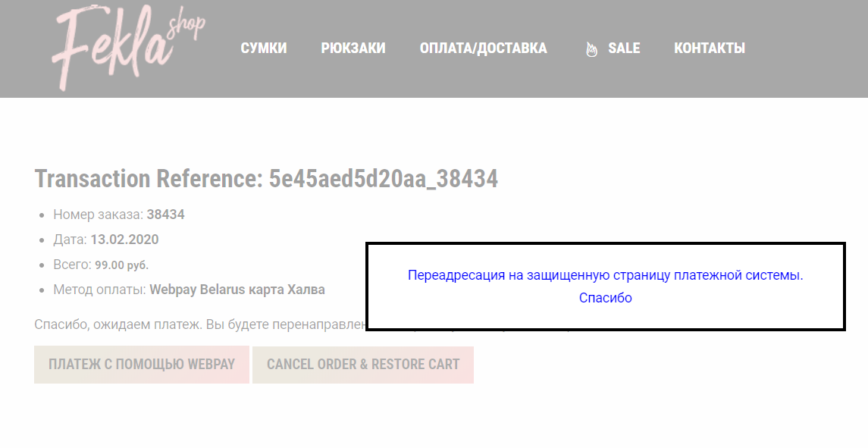Click the Всего label
Viewport: 868px width, 448px height.
pyautogui.click(x=73, y=265)
